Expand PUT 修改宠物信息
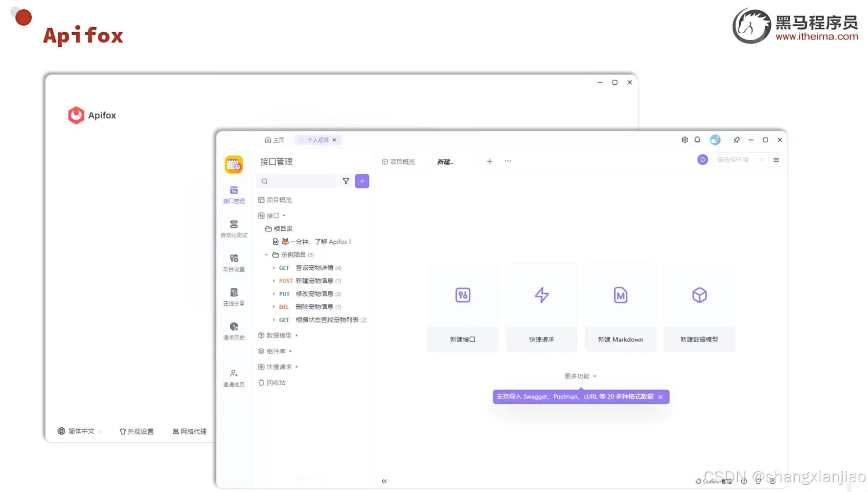Viewport: 868px width, 492px height. point(274,294)
